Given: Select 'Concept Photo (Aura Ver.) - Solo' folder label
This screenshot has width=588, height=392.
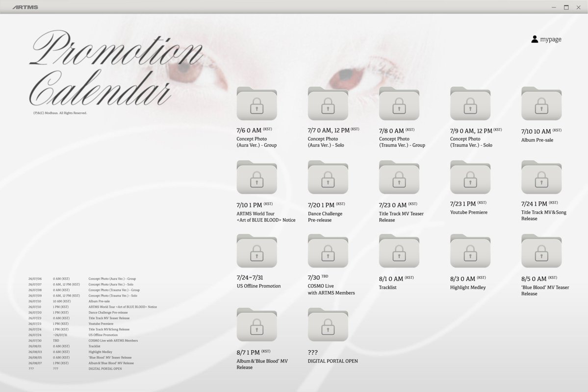Looking at the screenshot, I should point(326,142).
